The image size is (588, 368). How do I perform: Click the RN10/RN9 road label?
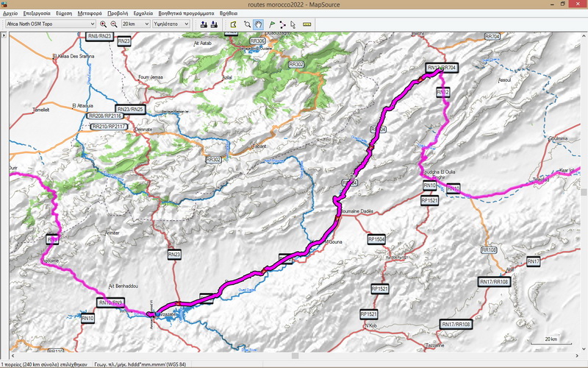[110, 302]
